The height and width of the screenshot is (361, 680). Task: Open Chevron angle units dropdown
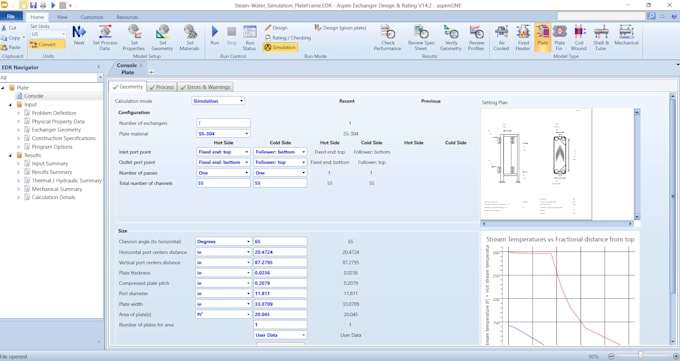tap(223, 241)
